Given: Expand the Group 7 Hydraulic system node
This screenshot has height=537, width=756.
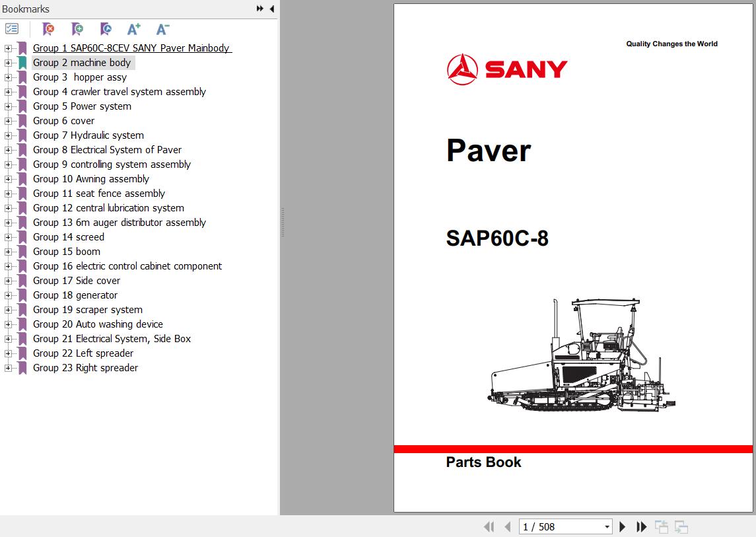Looking at the screenshot, I should (x=8, y=135).
